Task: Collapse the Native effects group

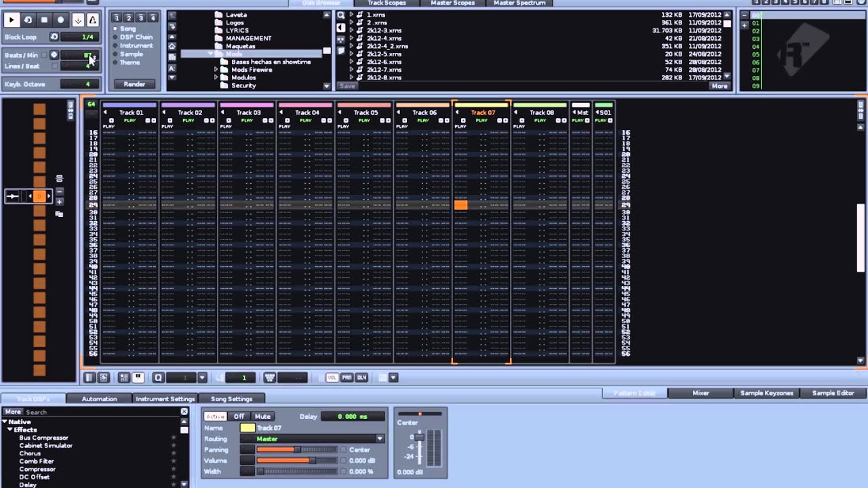Action: click(x=5, y=422)
